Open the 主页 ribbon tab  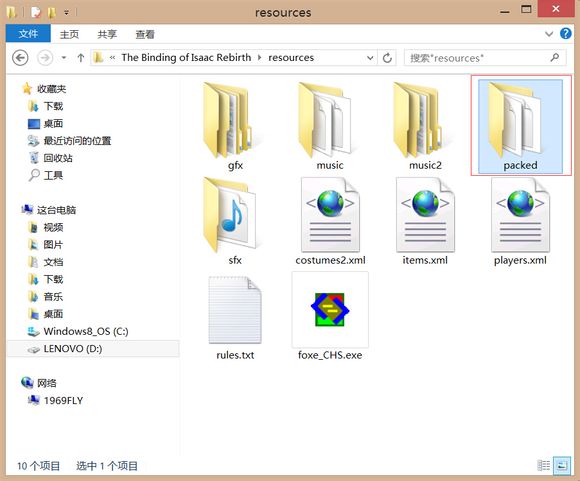[69, 34]
